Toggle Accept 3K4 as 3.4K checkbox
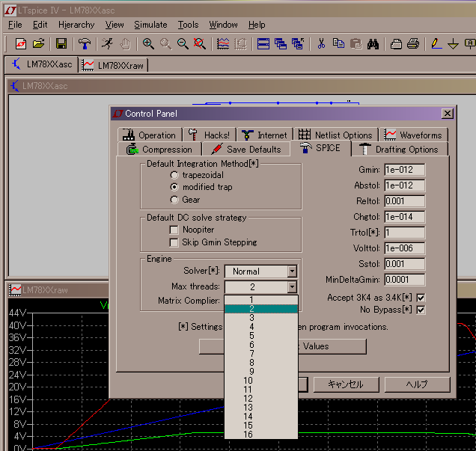This screenshot has height=451, width=476. tap(421, 298)
